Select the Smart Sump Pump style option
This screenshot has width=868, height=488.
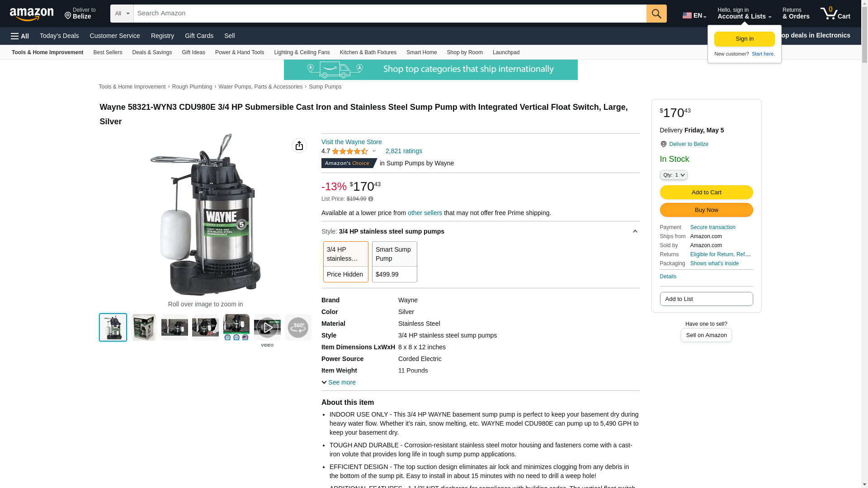point(395,262)
